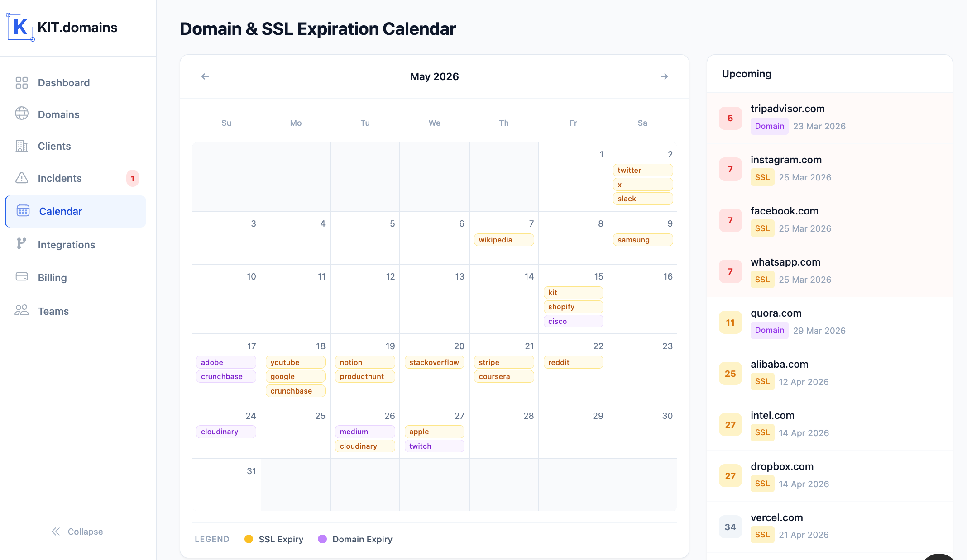Screen dimensions: 967x560
Task: Open the twitter SSL event on May 2
Action: point(642,170)
